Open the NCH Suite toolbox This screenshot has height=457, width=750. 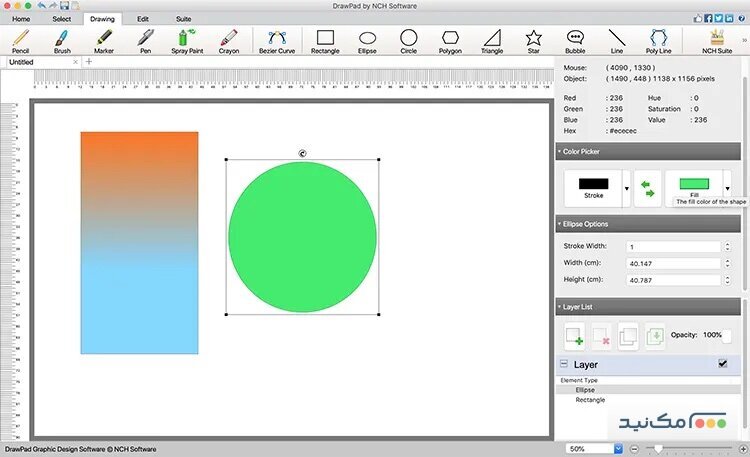[x=717, y=41]
